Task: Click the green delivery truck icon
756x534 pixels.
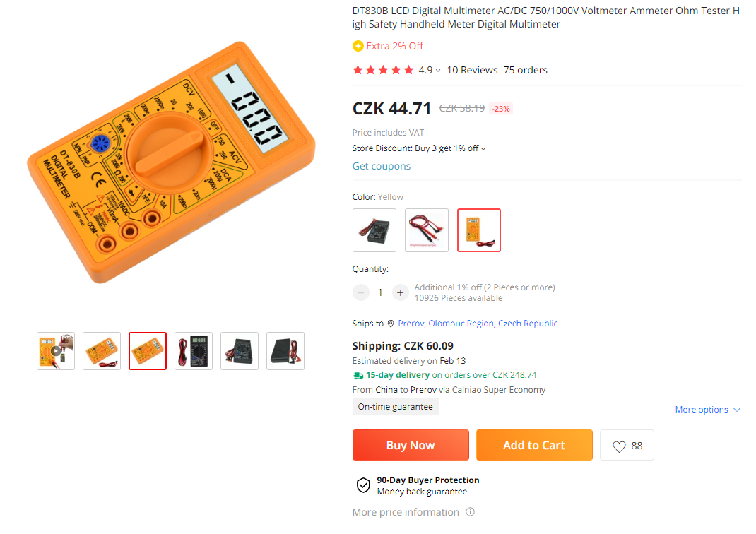Action: tap(358, 375)
